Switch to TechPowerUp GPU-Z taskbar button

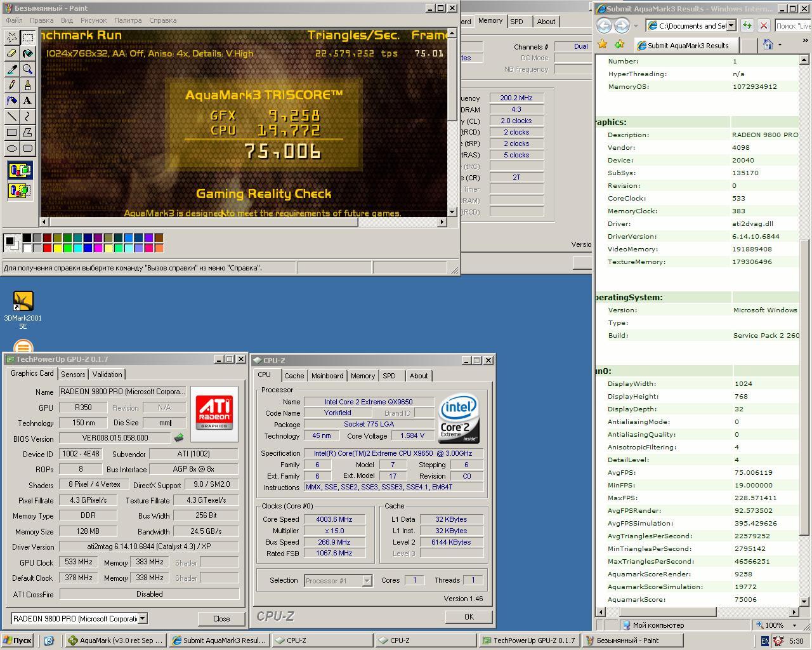(x=528, y=640)
